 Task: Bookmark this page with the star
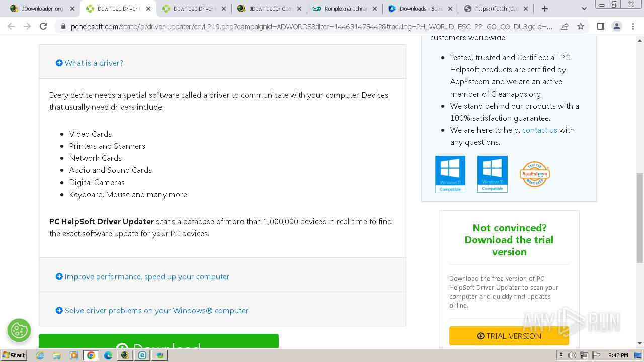pos(581,26)
